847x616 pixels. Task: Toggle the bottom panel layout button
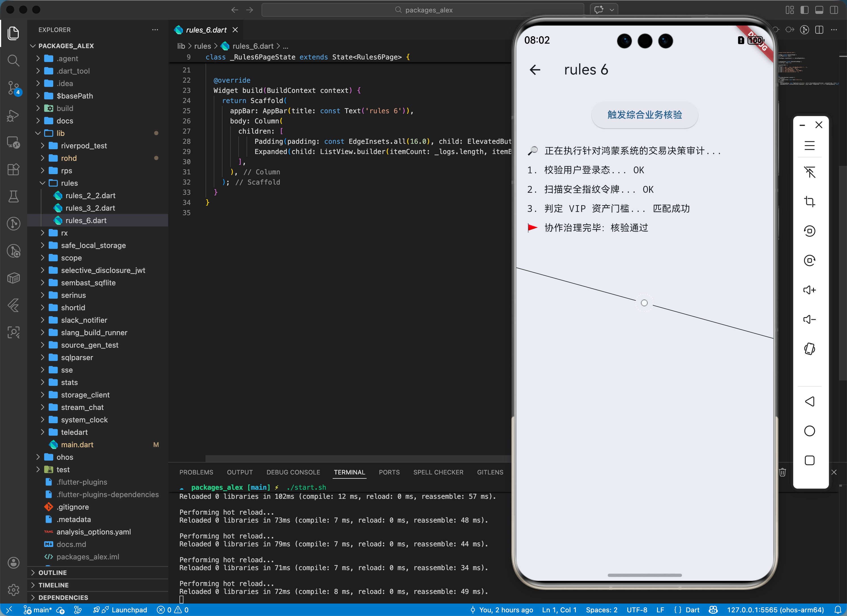(819, 10)
